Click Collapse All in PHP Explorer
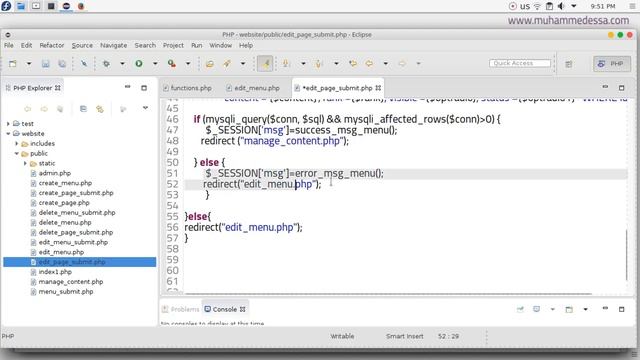The width and height of the screenshot is (640, 360). pyautogui.click(x=83, y=109)
